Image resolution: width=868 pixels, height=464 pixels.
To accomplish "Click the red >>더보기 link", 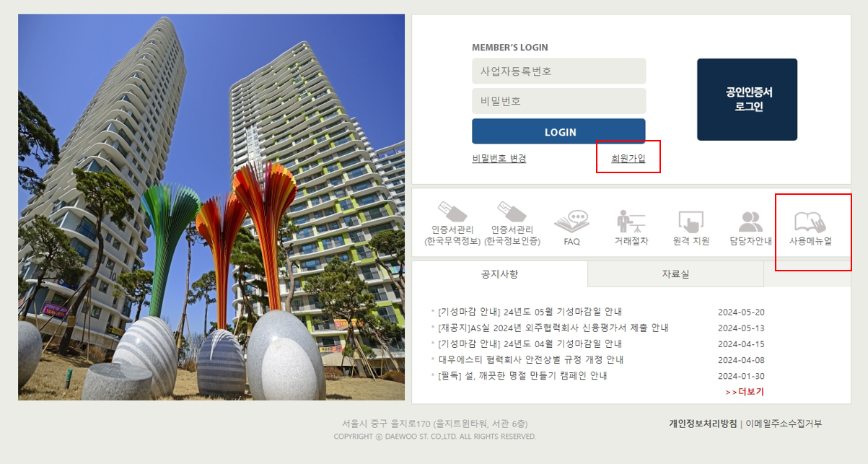I will point(745,392).
